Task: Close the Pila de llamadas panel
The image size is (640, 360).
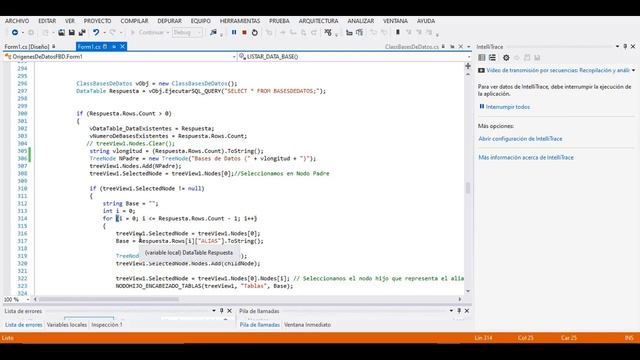Action: point(467,311)
